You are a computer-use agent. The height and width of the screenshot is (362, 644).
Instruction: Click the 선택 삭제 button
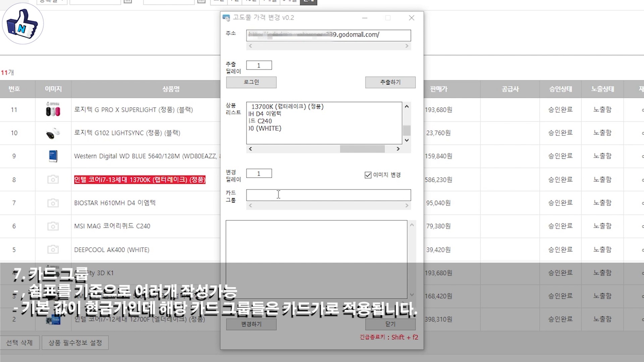(19, 343)
